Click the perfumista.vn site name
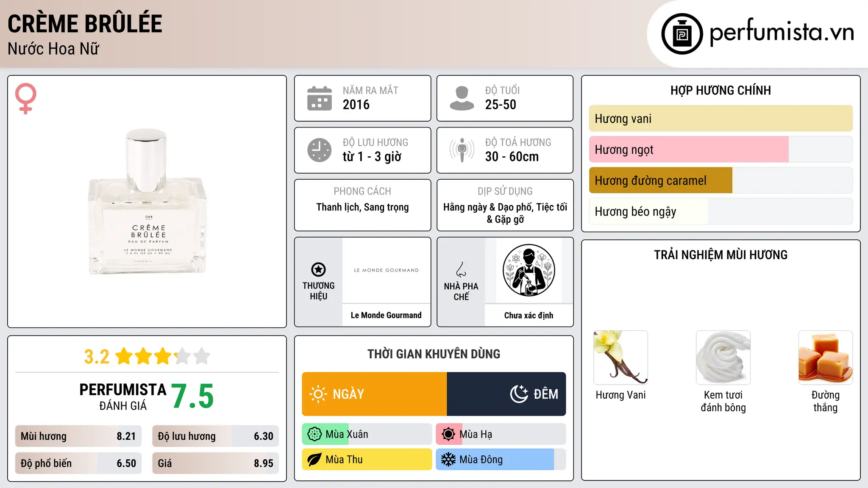868x488 pixels. click(x=782, y=32)
